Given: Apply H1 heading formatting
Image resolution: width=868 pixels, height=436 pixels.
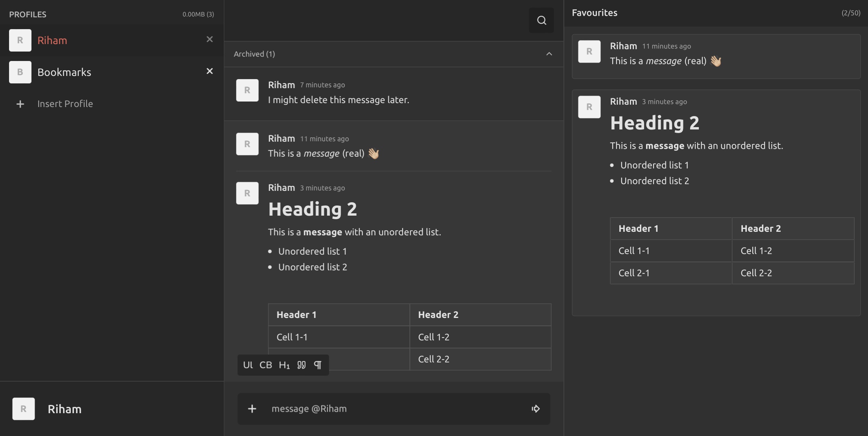Looking at the screenshot, I should [284, 365].
